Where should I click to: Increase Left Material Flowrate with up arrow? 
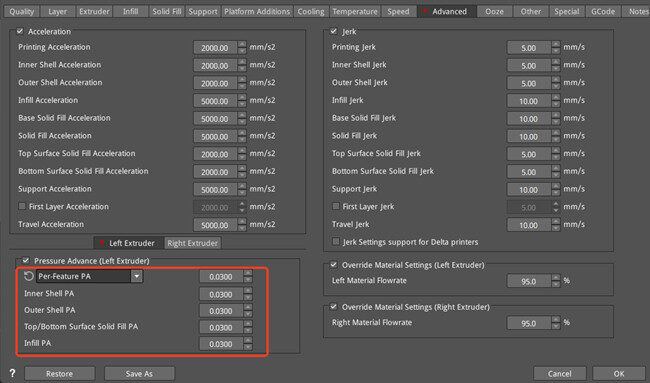pyautogui.click(x=556, y=278)
